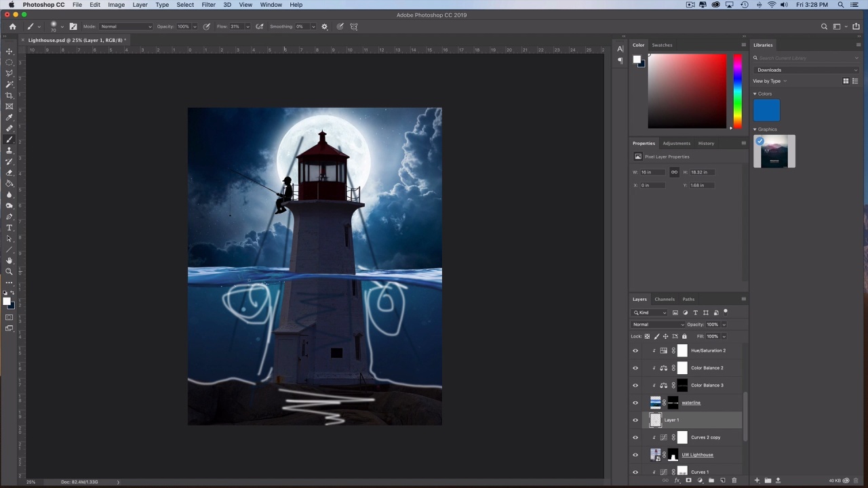
Task: Click the delete layer trash icon
Action: click(734, 481)
